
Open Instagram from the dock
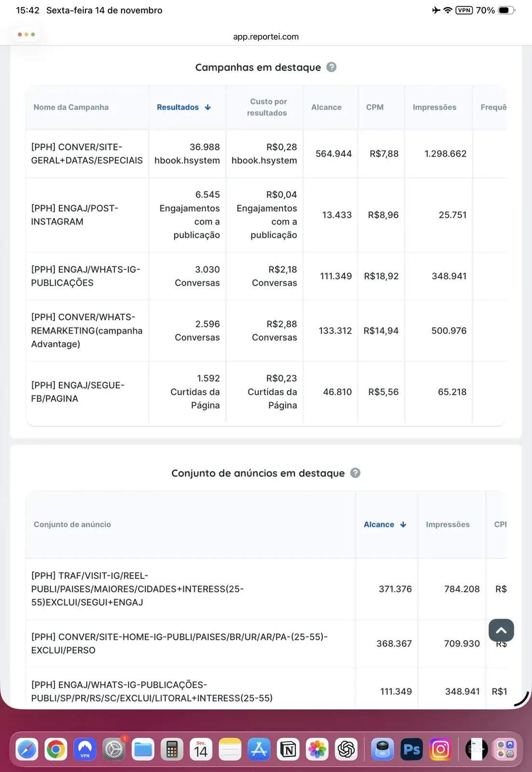point(441,749)
